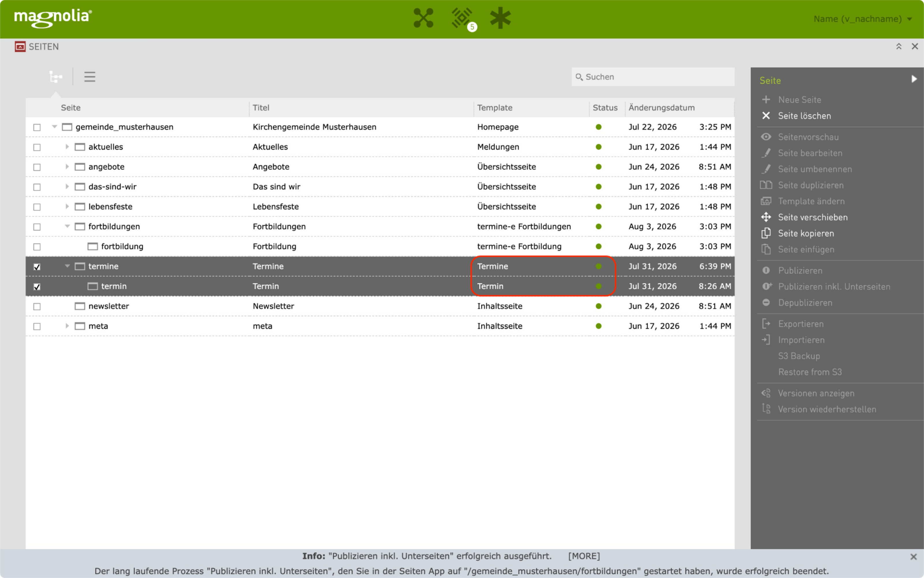
Task: Click the Importieren icon
Action: click(x=766, y=340)
